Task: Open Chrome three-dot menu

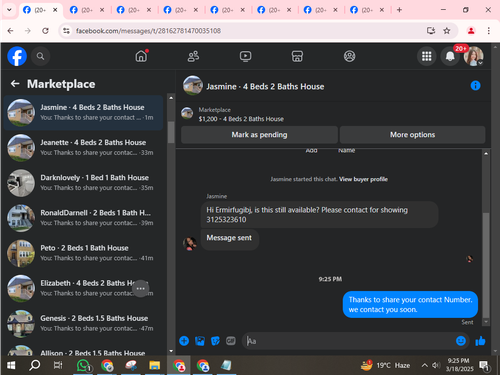Action: (489, 31)
